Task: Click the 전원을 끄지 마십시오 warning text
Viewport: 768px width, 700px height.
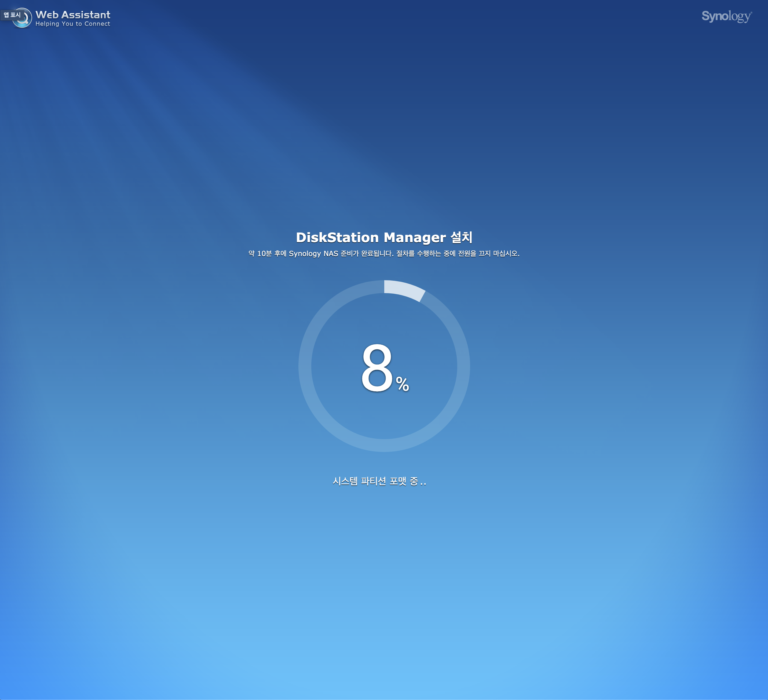Action: pyautogui.click(x=488, y=253)
